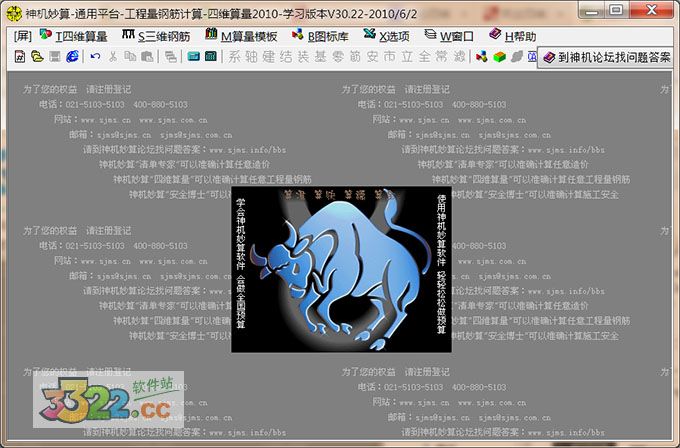Click the copy icon in toolbar
680x448 pixels.
click(130, 56)
